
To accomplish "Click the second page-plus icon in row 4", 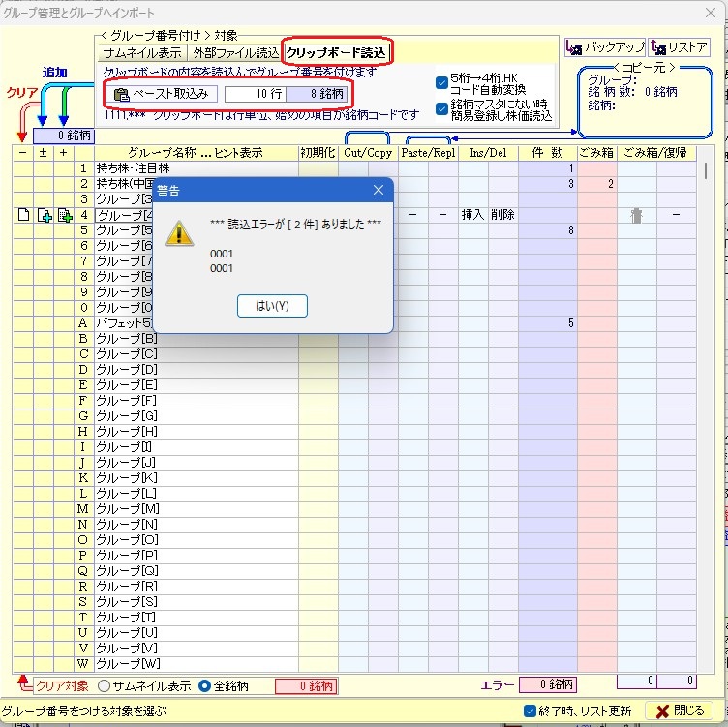I will click(x=45, y=215).
